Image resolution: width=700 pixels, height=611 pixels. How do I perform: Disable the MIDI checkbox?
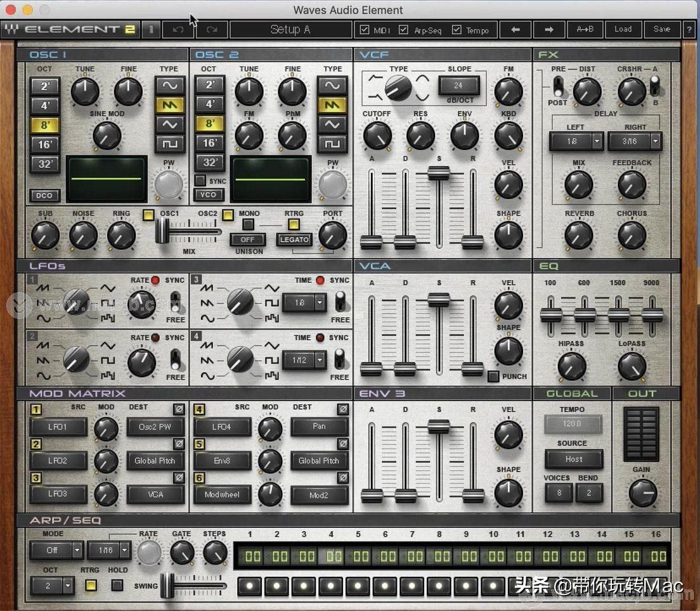[x=364, y=30]
